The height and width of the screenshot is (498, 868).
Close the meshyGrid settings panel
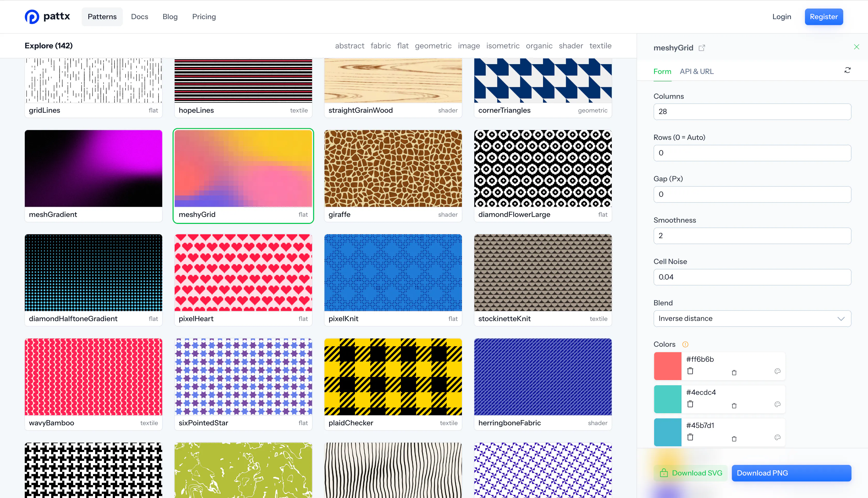pyautogui.click(x=856, y=47)
